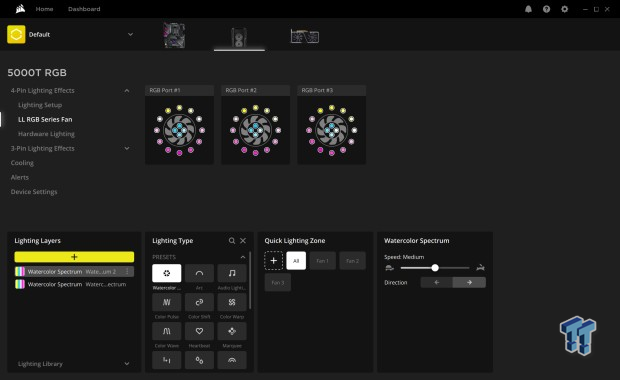Image resolution: width=620 pixels, height=380 pixels.
Task: Set direction to left arrow
Action: coord(437,282)
